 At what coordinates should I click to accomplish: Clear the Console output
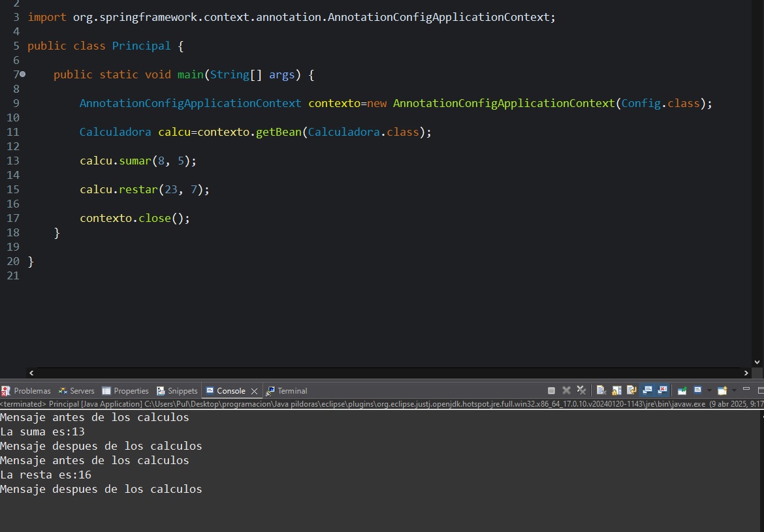[601, 390]
